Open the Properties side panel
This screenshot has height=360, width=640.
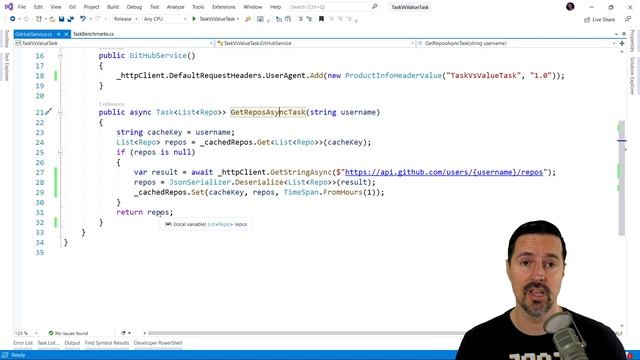(x=632, y=41)
